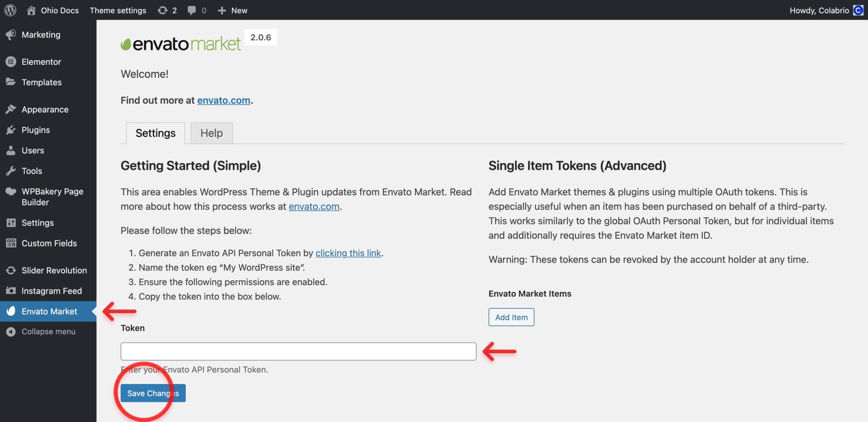This screenshot has width=868, height=422.
Task: Click the Slider Revolution refresh icon
Action: tap(11, 270)
